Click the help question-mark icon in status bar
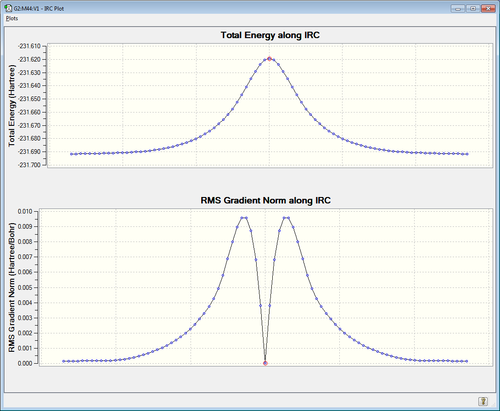500x411 pixels. click(x=483, y=401)
